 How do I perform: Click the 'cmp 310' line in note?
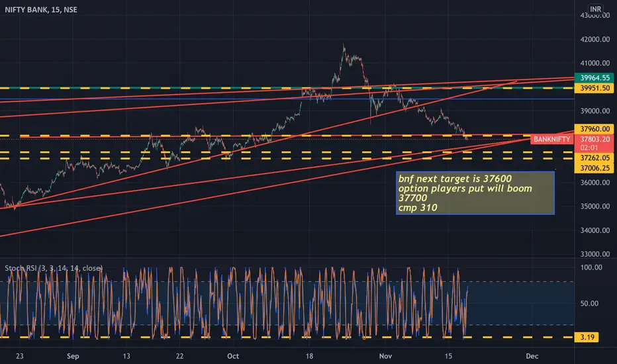tap(418, 208)
